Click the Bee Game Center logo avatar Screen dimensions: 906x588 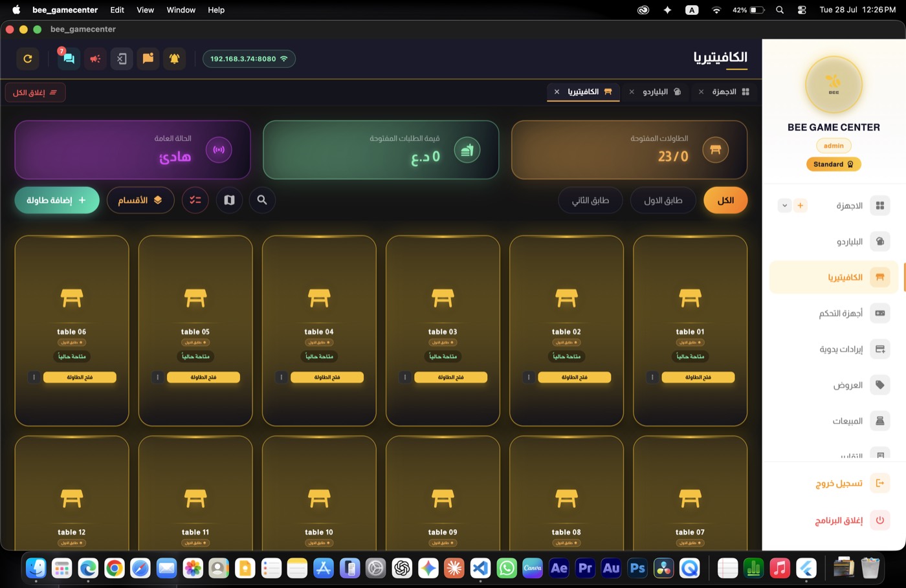coord(834,85)
